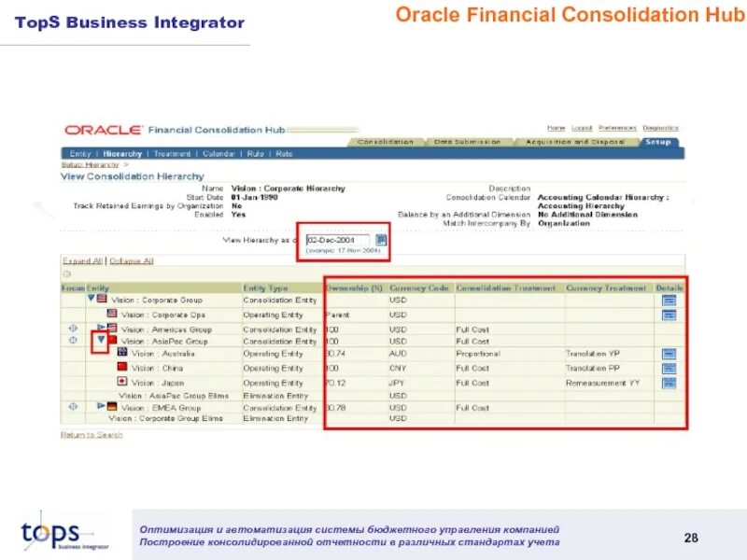747x560 pixels.
Task: Click the View Hierarchy date input field
Action: [x=338, y=240]
